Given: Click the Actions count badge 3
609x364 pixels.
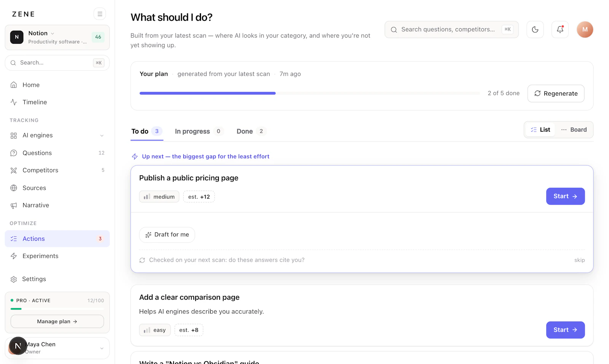Looking at the screenshot, I should pyautogui.click(x=100, y=239).
